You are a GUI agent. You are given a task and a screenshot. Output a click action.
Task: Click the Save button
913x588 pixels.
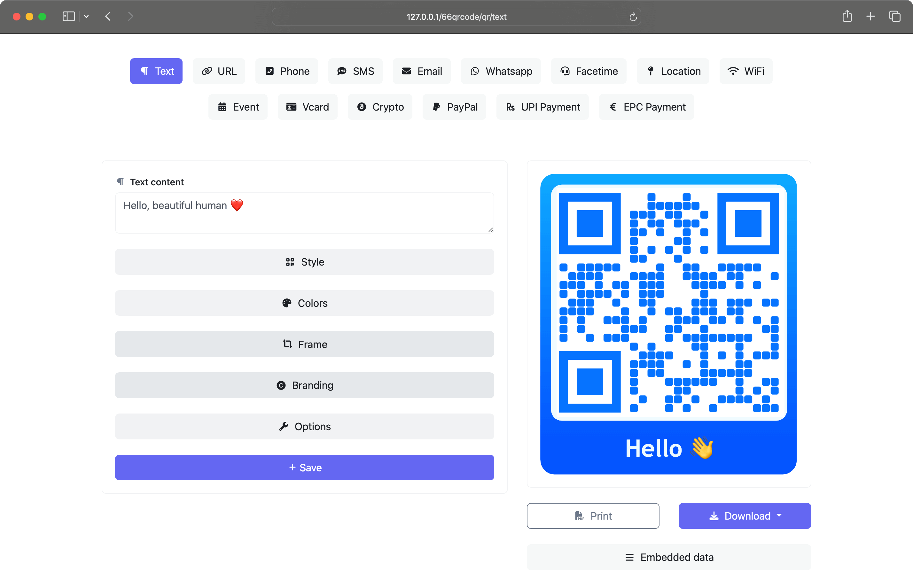pyautogui.click(x=304, y=468)
